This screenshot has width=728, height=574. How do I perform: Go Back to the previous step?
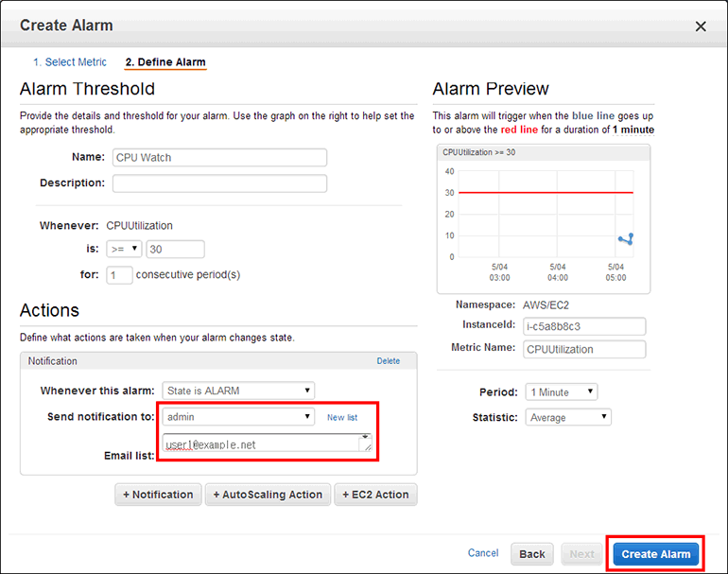point(531,554)
